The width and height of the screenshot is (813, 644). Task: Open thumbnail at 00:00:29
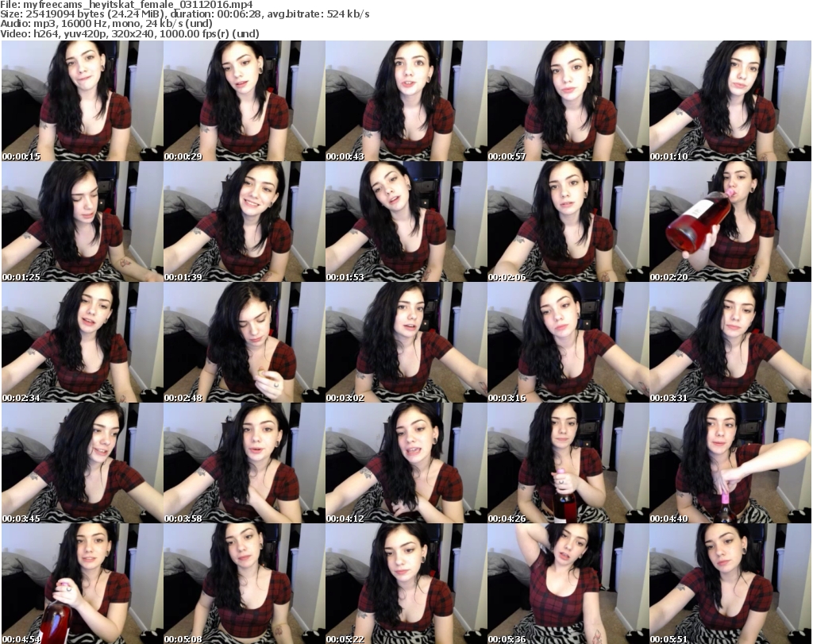click(x=245, y=101)
